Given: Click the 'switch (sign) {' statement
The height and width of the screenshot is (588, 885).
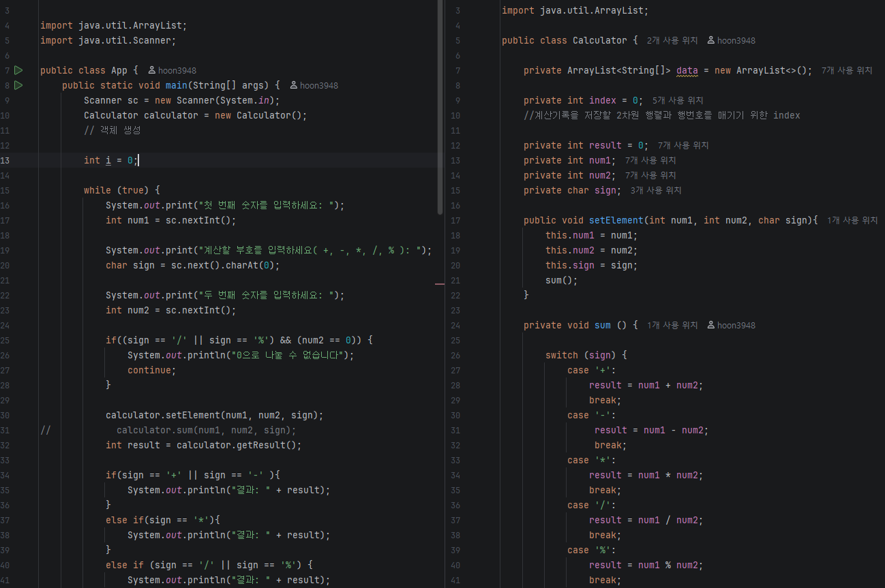Looking at the screenshot, I should [x=586, y=355].
